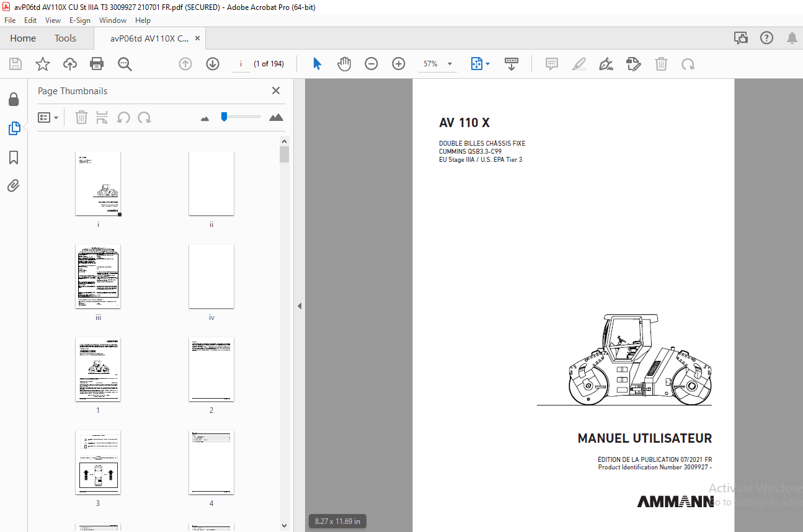Delete pages icon in thumbnails panel
The width and height of the screenshot is (803, 532).
pos(81,117)
